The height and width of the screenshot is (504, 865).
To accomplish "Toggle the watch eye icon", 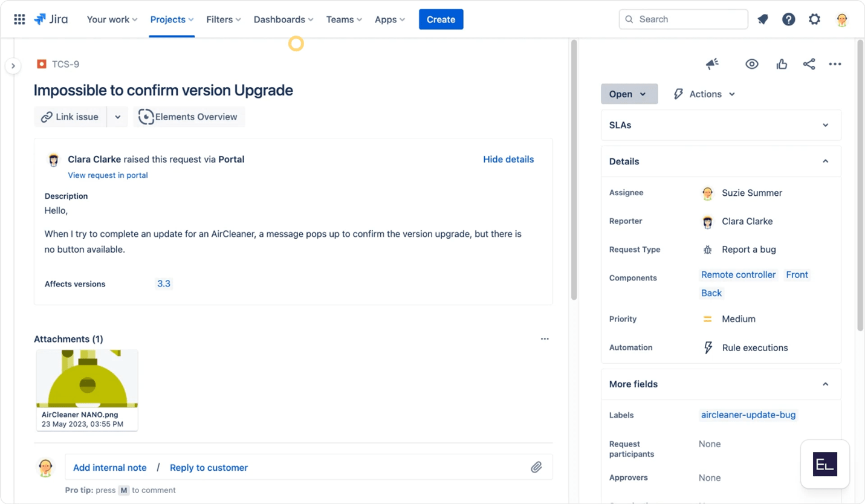I will click(x=751, y=64).
